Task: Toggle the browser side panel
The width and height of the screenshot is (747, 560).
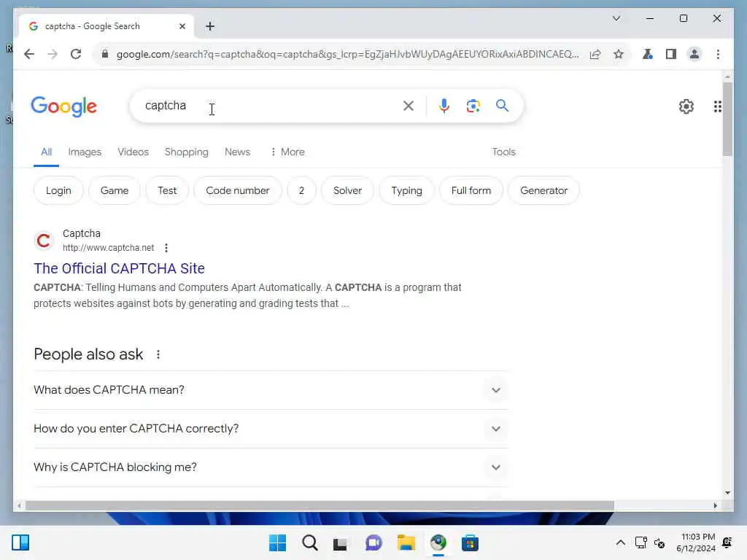Action: [x=671, y=54]
